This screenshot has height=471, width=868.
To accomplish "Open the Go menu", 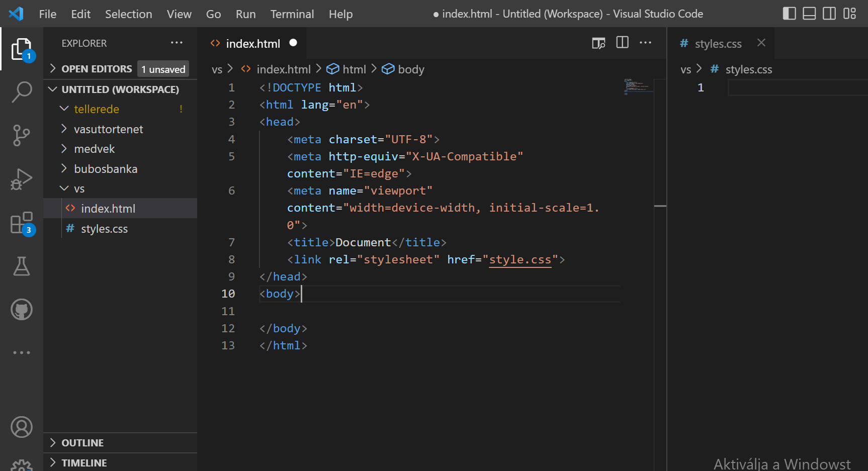I will (x=213, y=14).
